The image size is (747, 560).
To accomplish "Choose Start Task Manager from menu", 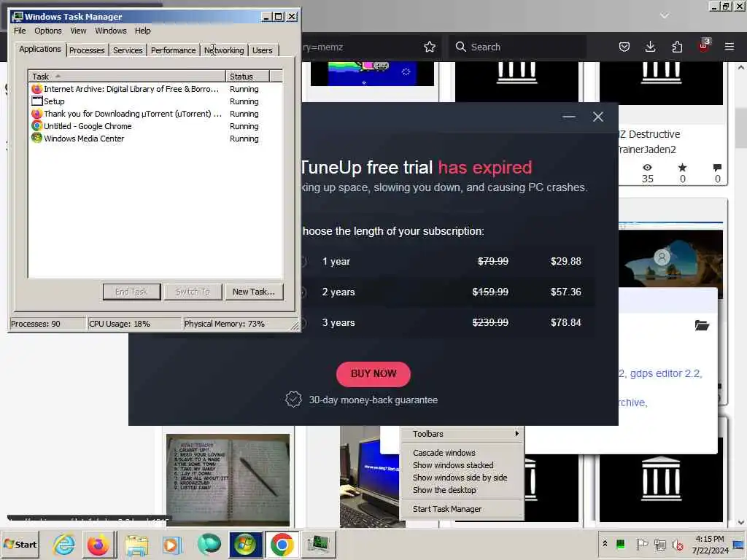I will 462,509.
